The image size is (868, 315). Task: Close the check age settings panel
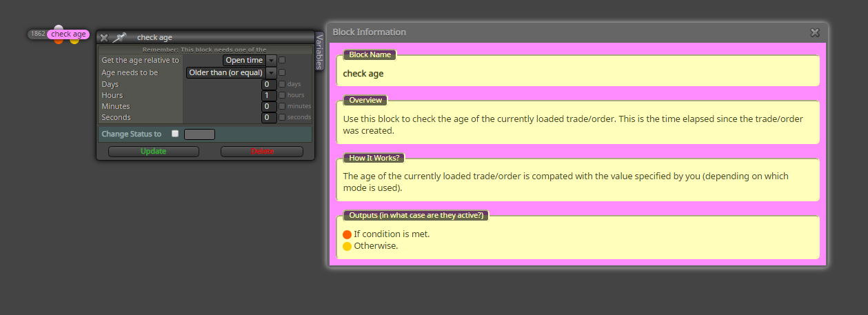point(104,38)
